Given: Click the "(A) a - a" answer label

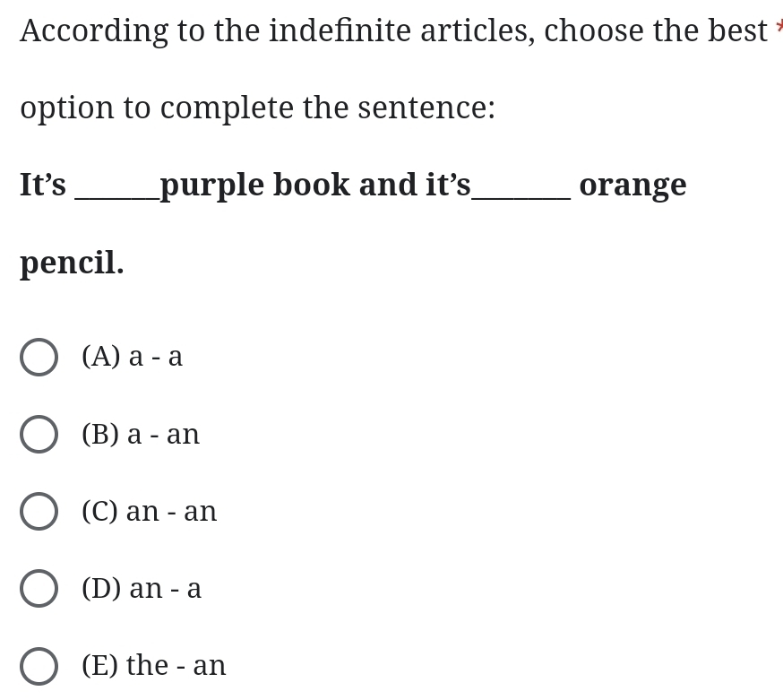Looking at the screenshot, I should pyautogui.click(x=132, y=357).
